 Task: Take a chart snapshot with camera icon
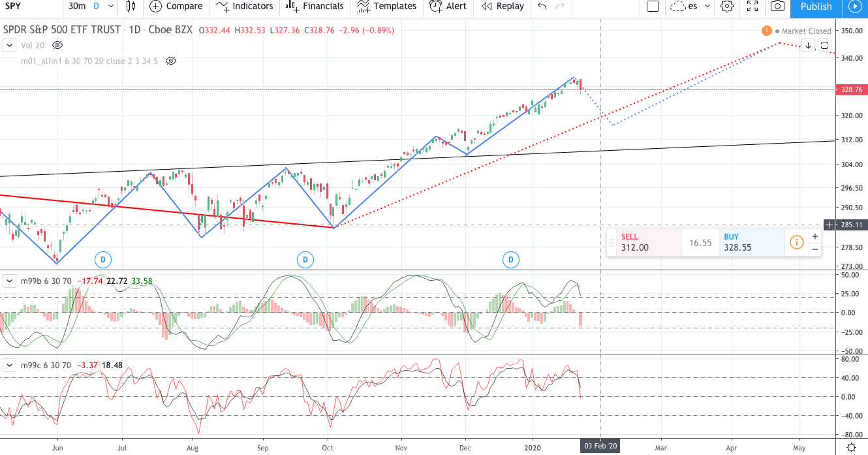[777, 6]
